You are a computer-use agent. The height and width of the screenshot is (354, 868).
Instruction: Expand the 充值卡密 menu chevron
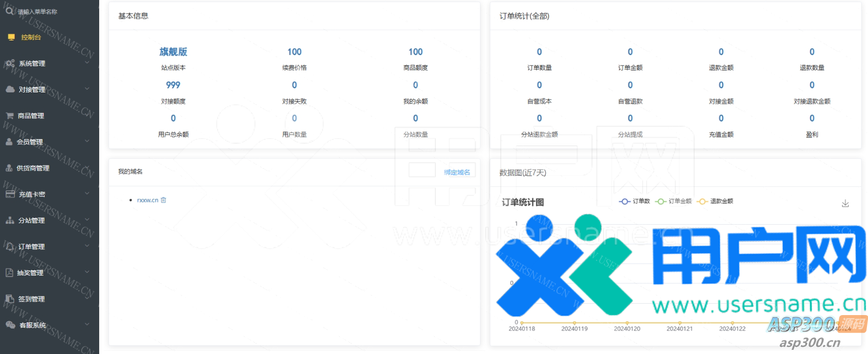click(x=87, y=194)
